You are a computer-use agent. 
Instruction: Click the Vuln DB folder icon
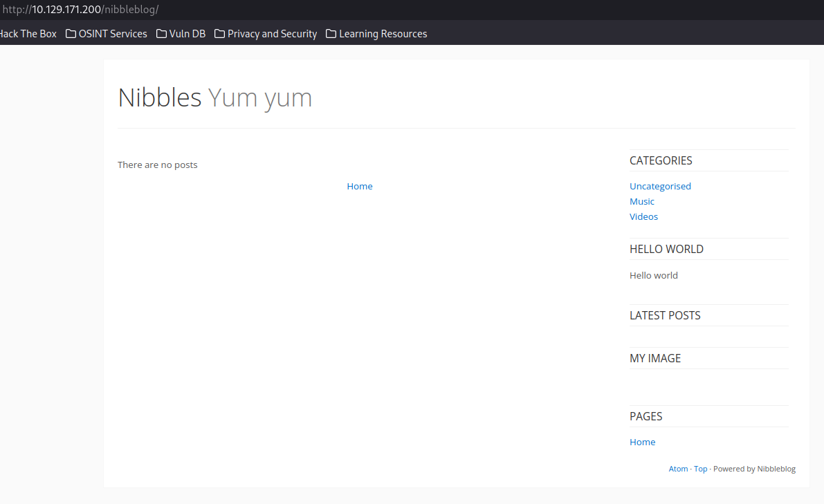(161, 34)
